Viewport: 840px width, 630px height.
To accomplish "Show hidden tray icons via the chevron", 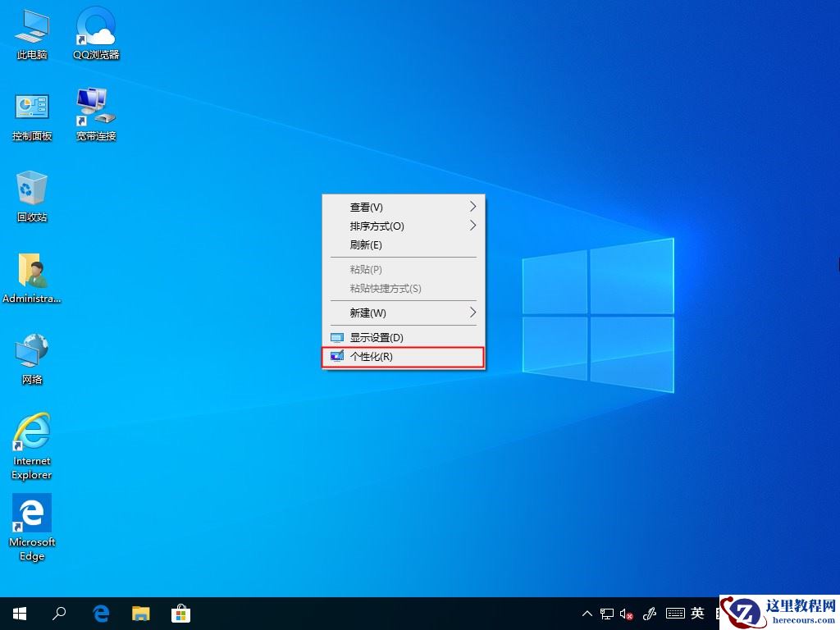I will [x=587, y=613].
